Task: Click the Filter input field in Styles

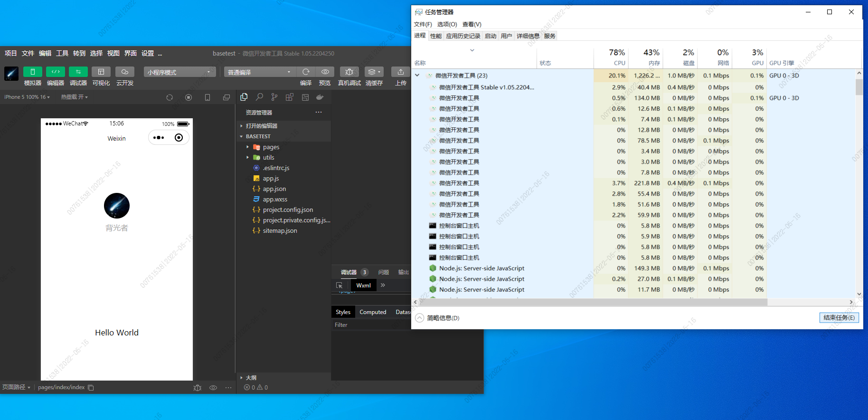Action: 370,325
